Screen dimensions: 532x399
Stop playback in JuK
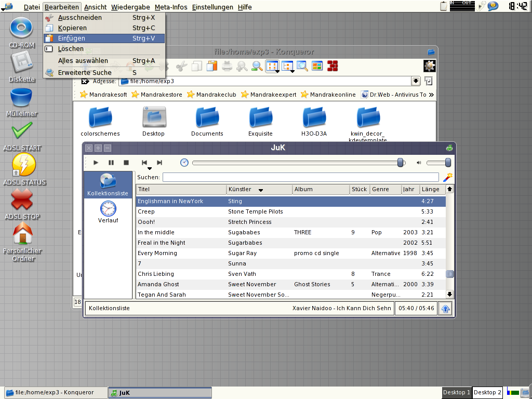[126, 163]
